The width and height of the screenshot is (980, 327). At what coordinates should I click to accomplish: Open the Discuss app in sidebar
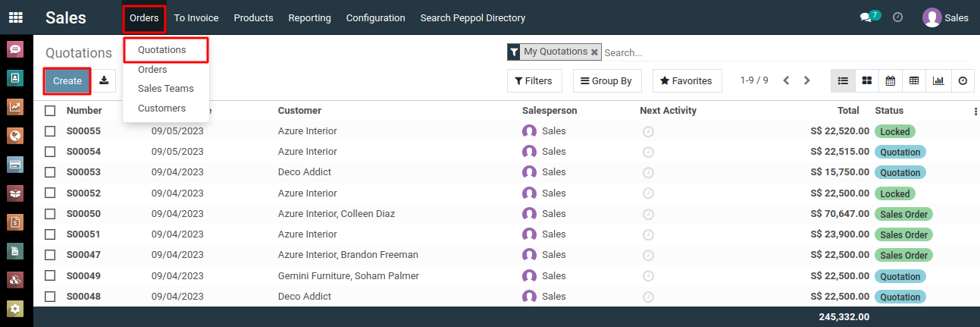(x=15, y=49)
